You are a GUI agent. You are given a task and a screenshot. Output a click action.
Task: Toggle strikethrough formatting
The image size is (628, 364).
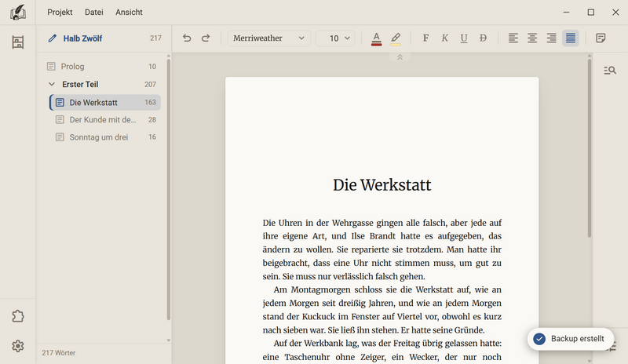(x=483, y=38)
